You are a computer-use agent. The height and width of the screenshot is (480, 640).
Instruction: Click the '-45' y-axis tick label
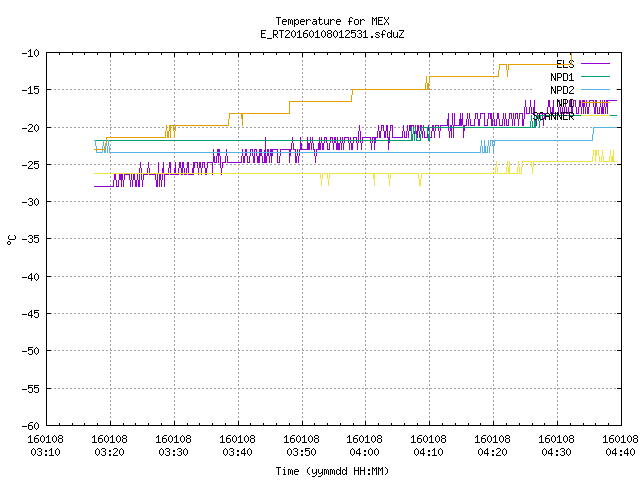click(31, 314)
